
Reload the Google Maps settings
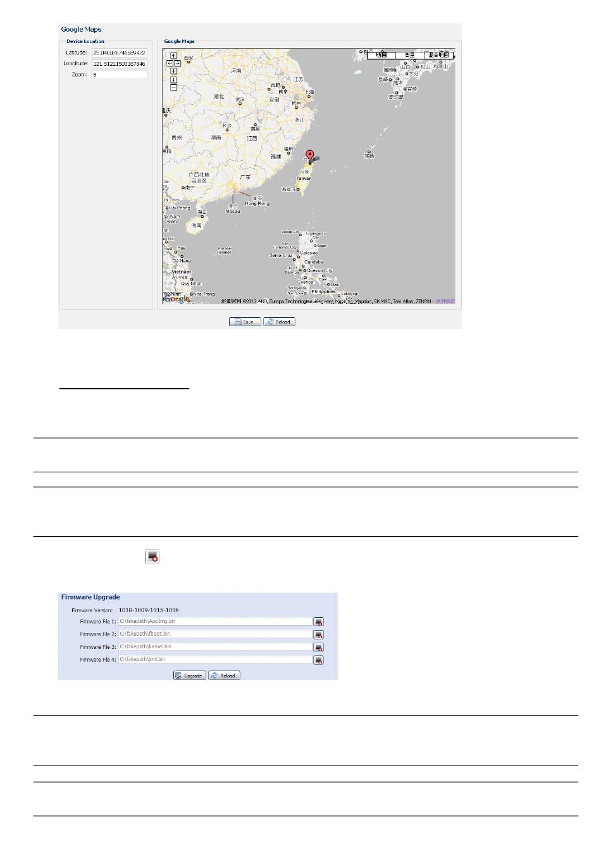coord(279,322)
